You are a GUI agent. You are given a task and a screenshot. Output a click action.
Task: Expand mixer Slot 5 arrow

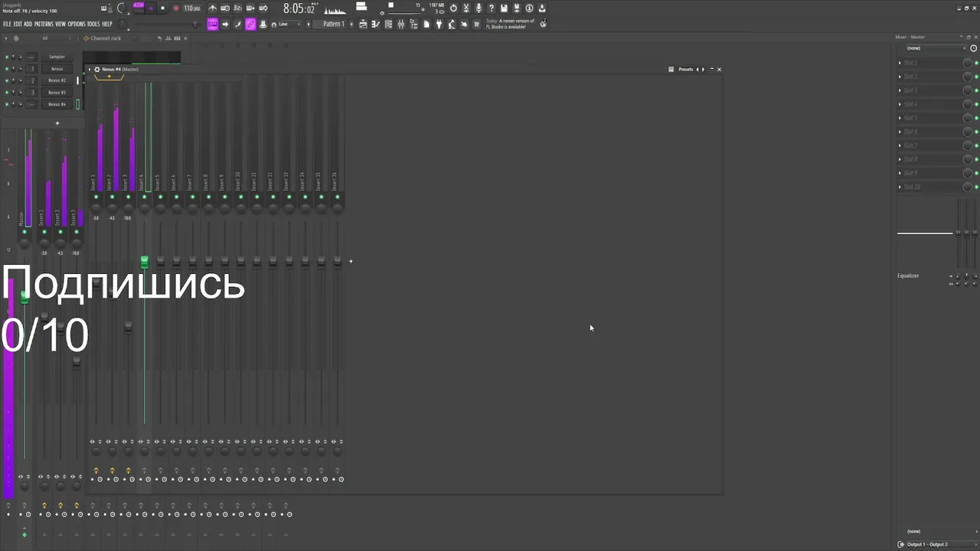click(x=900, y=118)
